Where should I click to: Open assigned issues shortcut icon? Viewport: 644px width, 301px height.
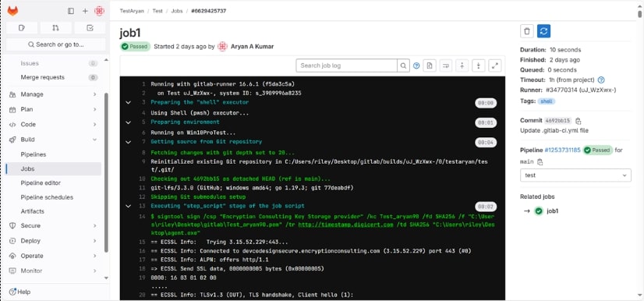coord(22,28)
